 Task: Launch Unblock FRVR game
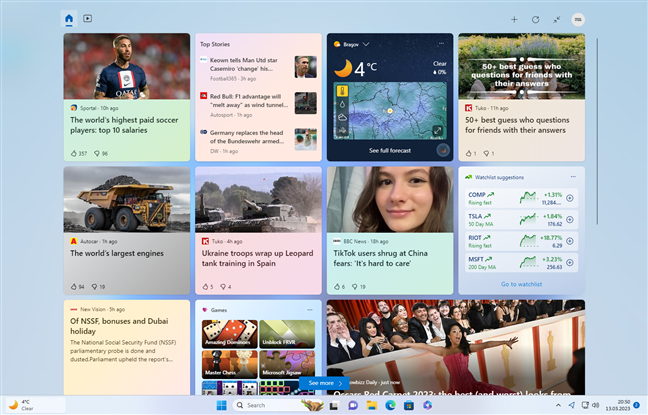[x=287, y=334]
